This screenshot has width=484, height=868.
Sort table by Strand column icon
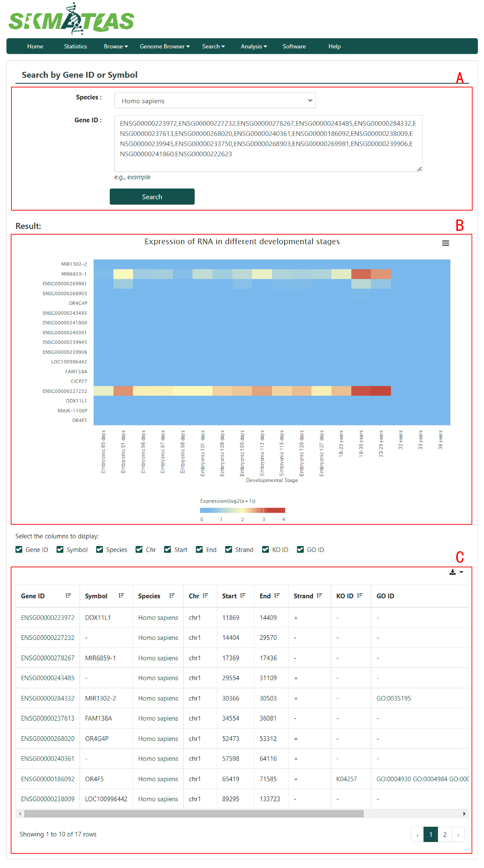coord(319,595)
